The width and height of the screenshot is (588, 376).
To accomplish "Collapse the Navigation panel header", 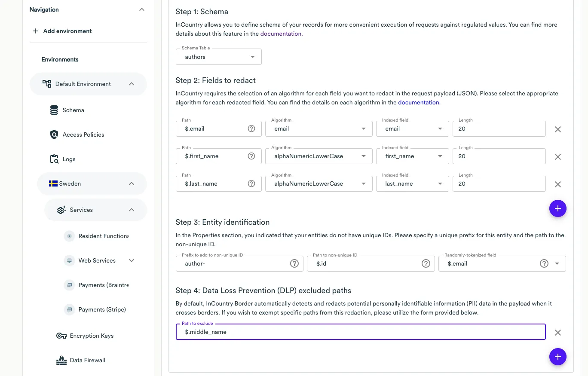I will click(x=142, y=9).
